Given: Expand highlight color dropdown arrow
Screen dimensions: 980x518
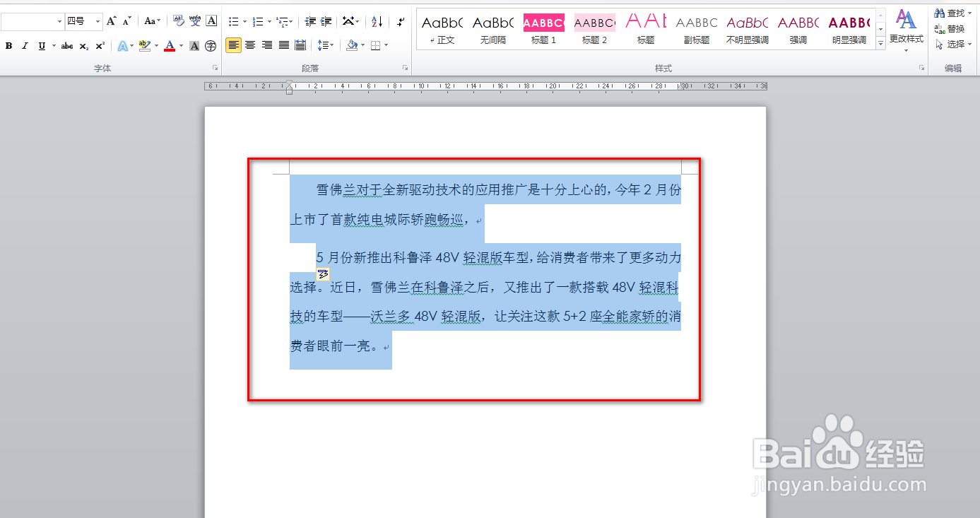Looking at the screenshot, I should 155,46.
